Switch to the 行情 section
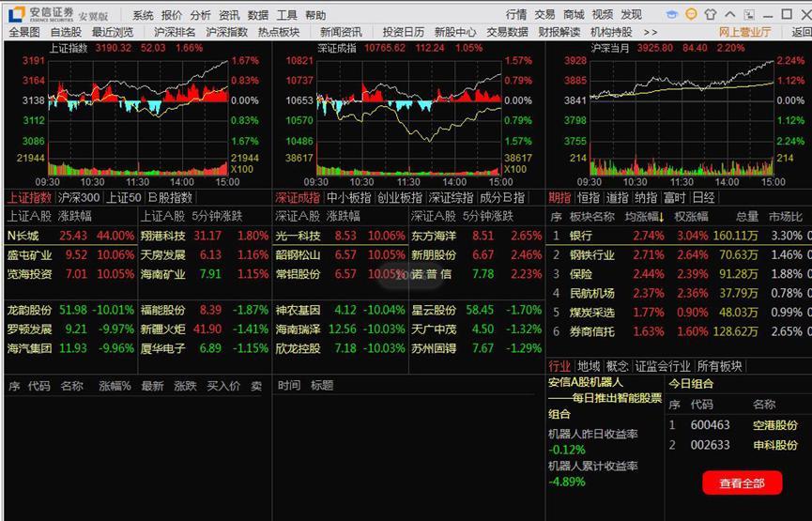 (x=515, y=14)
